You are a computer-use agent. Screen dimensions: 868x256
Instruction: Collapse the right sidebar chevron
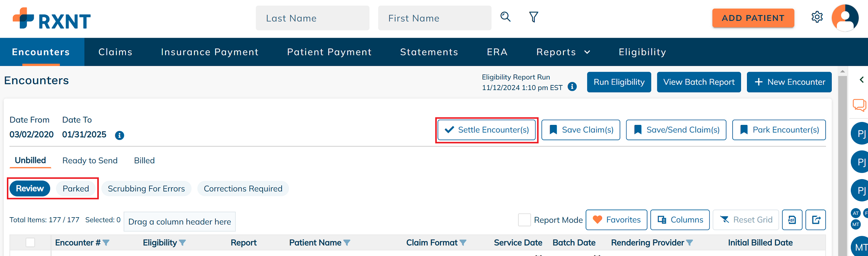[862, 79]
